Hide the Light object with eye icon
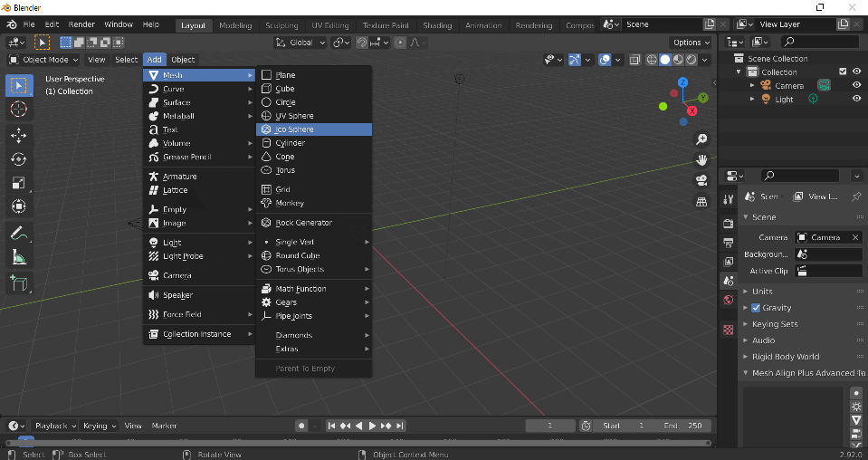Image resolution: width=868 pixels, height=460 pixels. (x=856, y=99)
